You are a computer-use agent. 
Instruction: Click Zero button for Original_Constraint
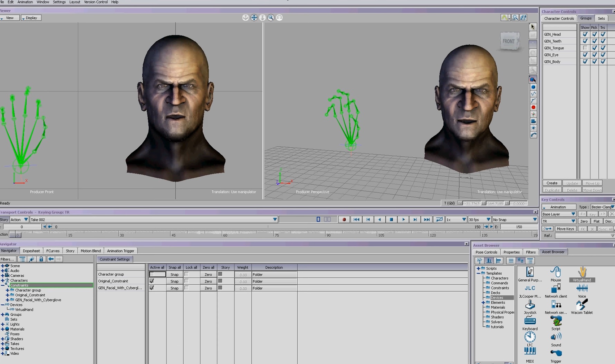[x=208, y=281]
